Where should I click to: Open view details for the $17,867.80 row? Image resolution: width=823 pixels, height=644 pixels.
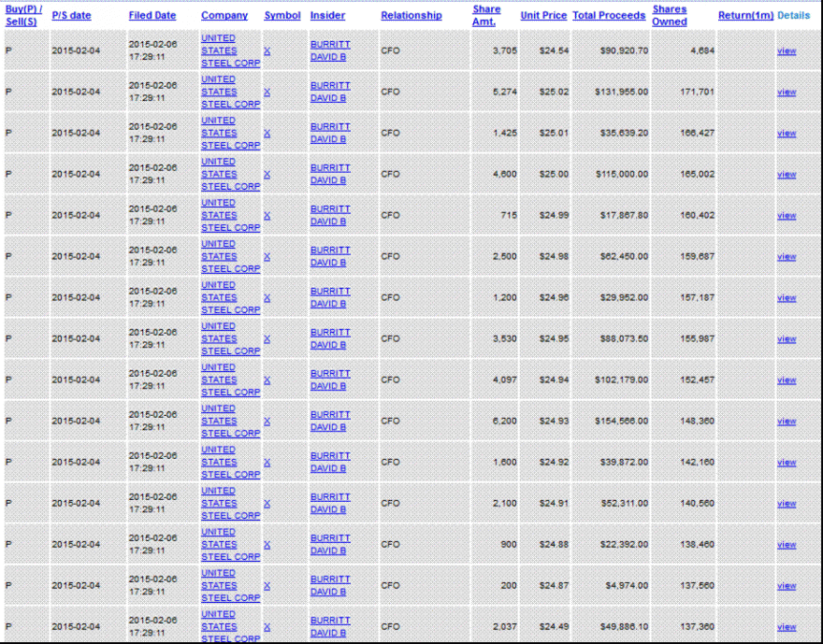[787, 216]
